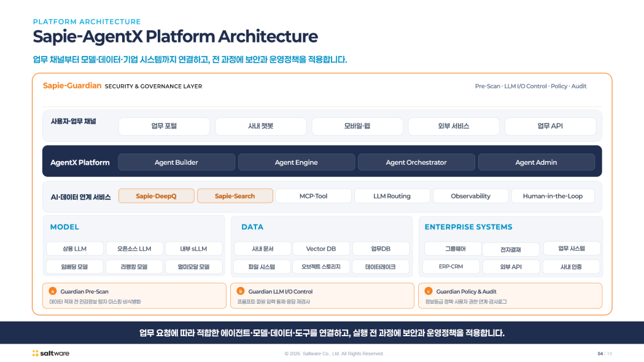The height and width of the screenshot is (362, 644).
Task: Click the Agent Builder block
Action: click(x=176, y=162)
